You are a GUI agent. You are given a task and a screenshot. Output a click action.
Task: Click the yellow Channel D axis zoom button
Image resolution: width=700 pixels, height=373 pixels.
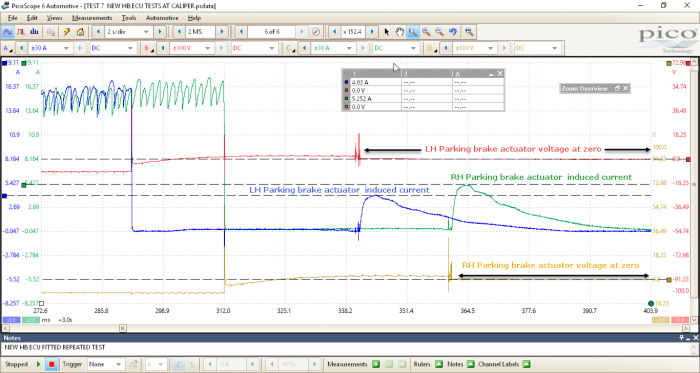(x=660, y=319)
